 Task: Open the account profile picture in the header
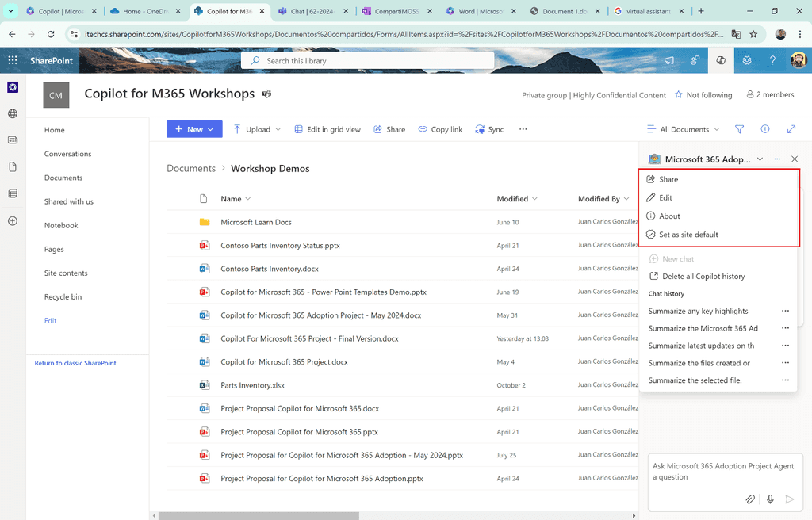(x=799, y=60)
